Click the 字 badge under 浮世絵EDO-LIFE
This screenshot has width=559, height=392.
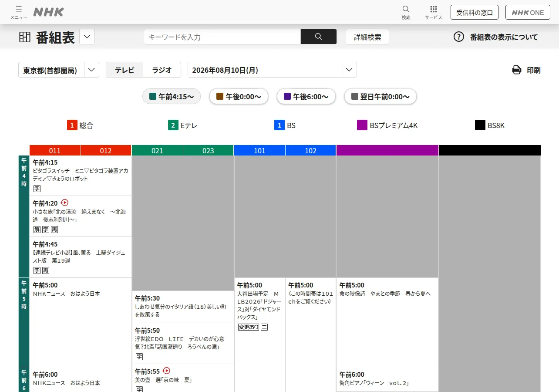click(139, 357)
